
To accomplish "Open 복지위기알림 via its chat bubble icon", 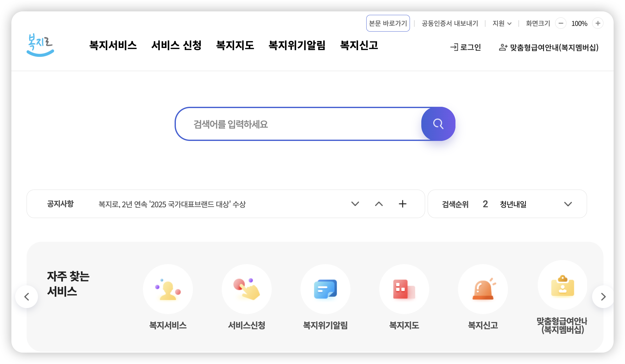I will (x=325, y=289).
